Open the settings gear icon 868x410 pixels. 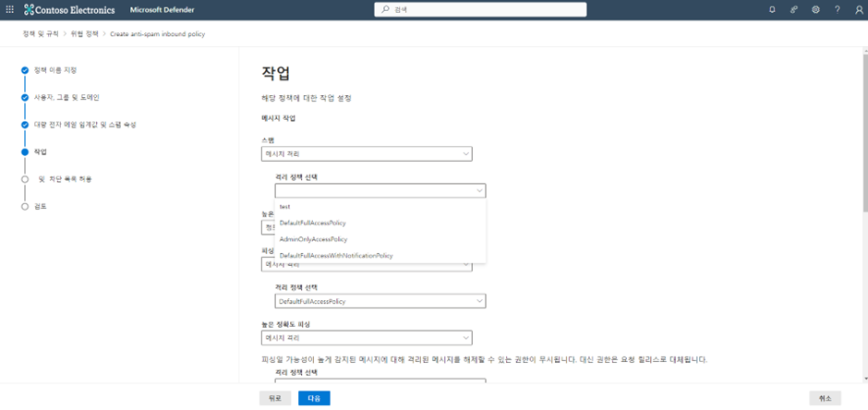click(x=815, y=10)
